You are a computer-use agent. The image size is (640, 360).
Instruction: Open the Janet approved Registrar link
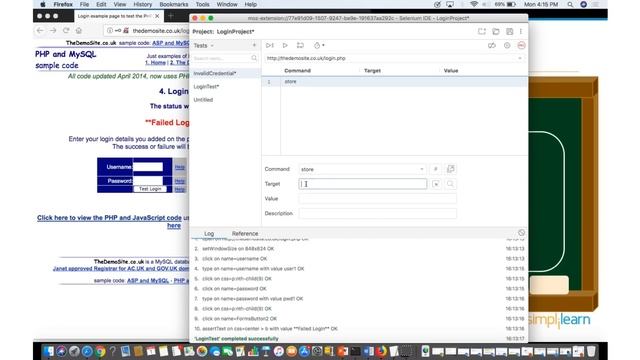(x=121, y=269)
